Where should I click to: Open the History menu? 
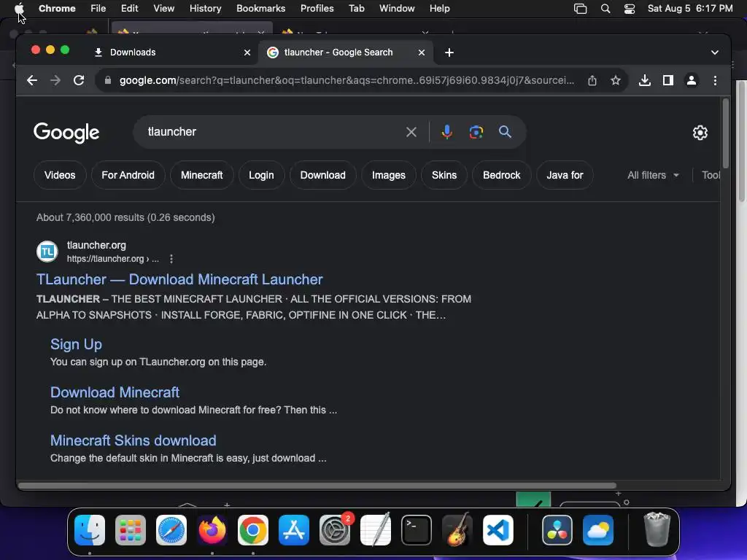pyautogui.click(x=205, y=9)
